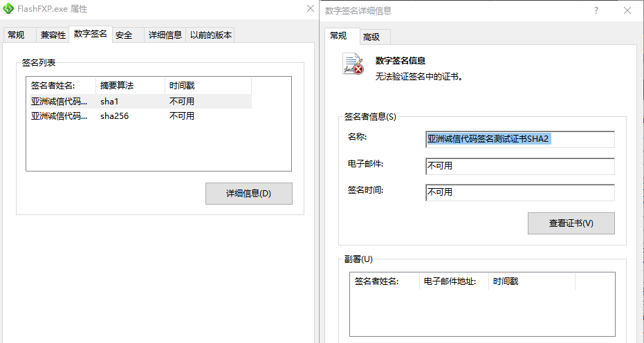Select the sha1 signature row
This screenshot has width=644, height=343.
point(139,102)
